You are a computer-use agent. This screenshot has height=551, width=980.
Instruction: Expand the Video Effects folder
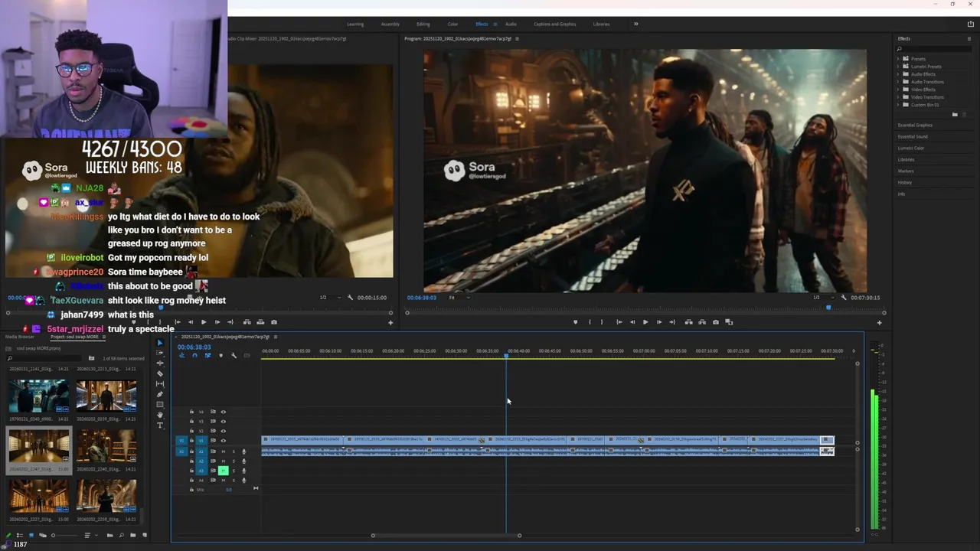point(900,90)
